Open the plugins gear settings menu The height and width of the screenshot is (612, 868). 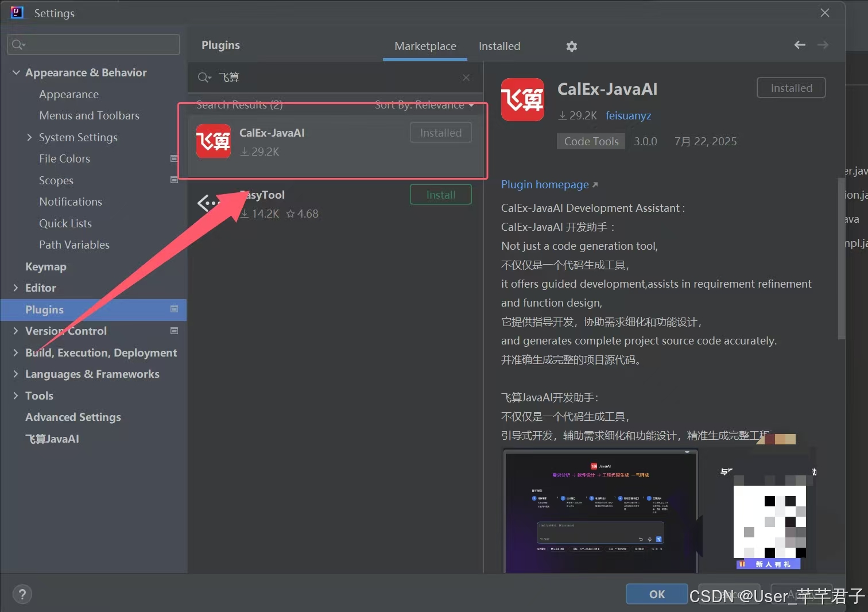(571, 47)
